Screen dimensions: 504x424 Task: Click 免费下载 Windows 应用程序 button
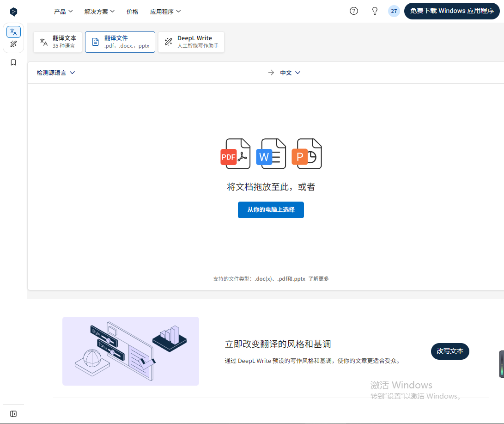coord(452,11)
